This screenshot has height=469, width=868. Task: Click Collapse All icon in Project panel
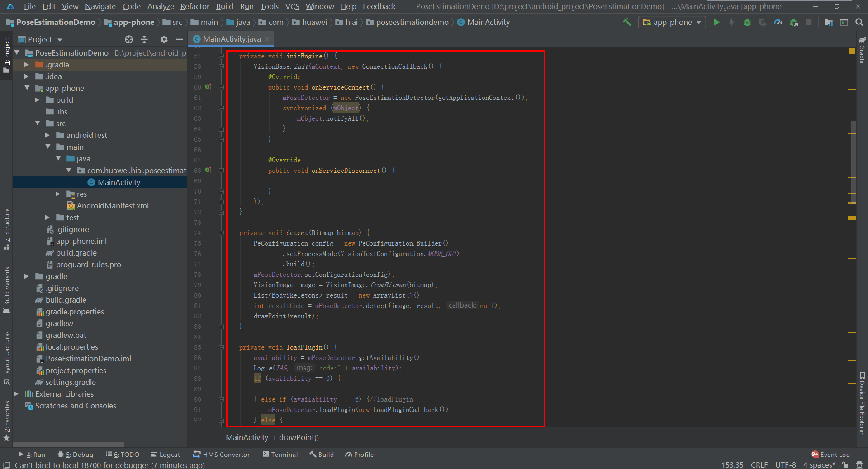point(144,39)
